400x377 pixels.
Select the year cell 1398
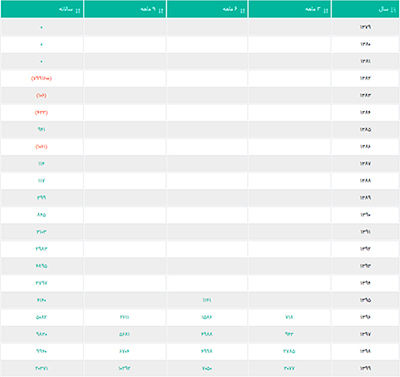point(365,351)
